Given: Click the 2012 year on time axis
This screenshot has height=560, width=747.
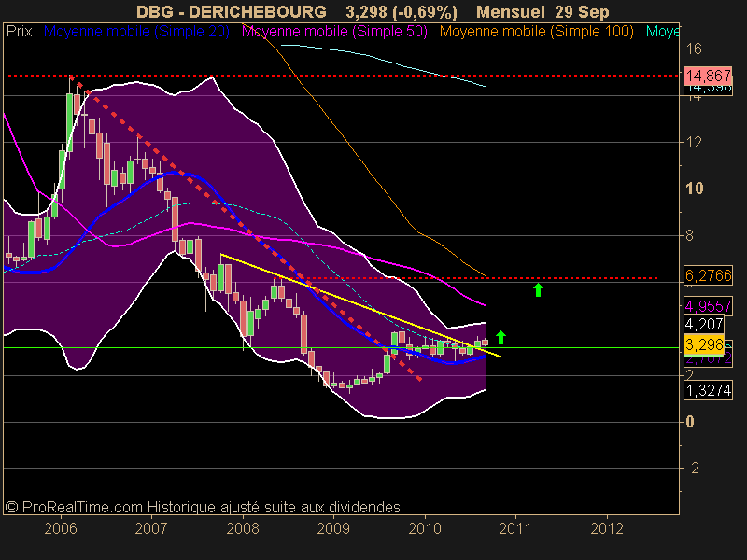Looking at the screenshot, I should pos(607,528).
